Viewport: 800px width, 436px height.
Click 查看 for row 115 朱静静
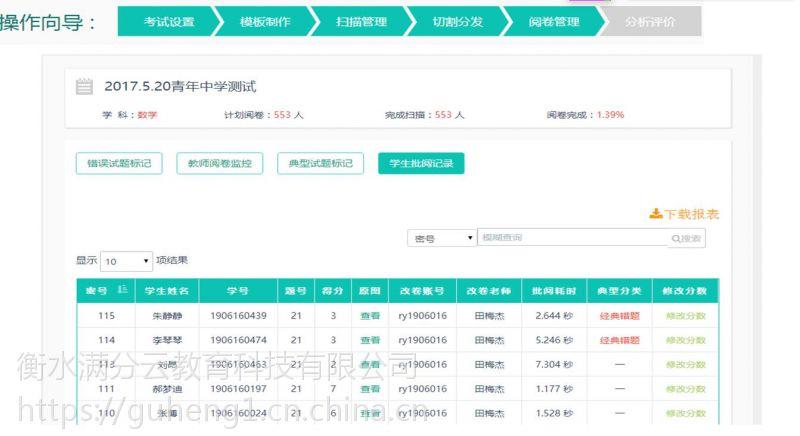370,316
